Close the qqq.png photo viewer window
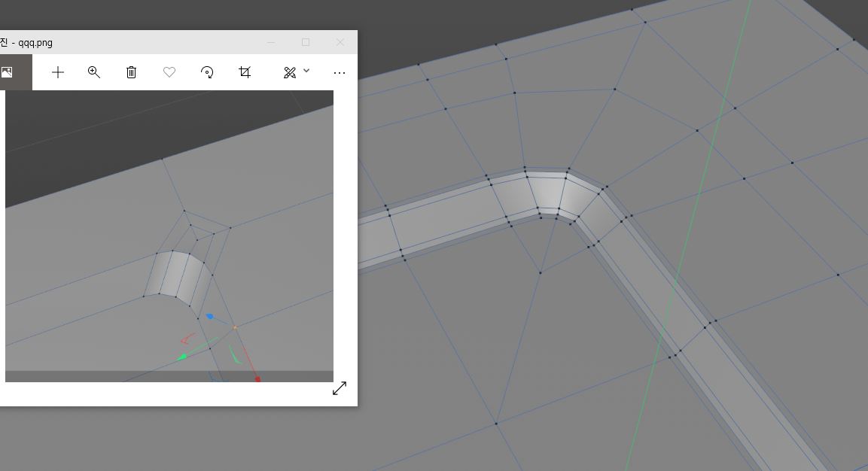Viewport: 868px width, 471px height. (x=340, y=42)
